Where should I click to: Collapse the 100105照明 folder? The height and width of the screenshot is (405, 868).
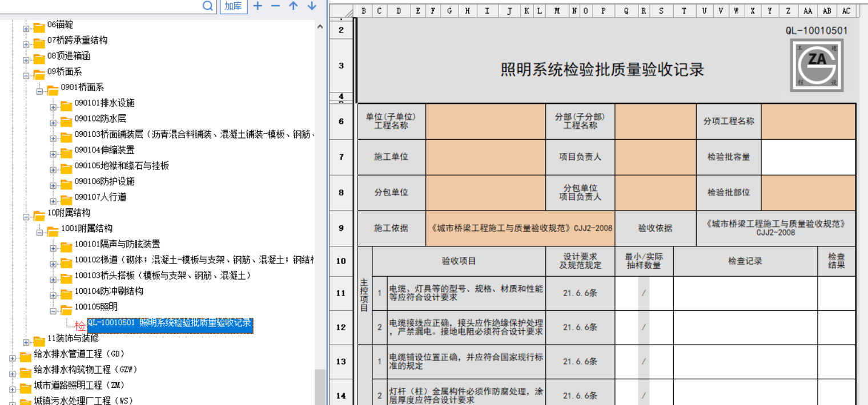(53, 311)
